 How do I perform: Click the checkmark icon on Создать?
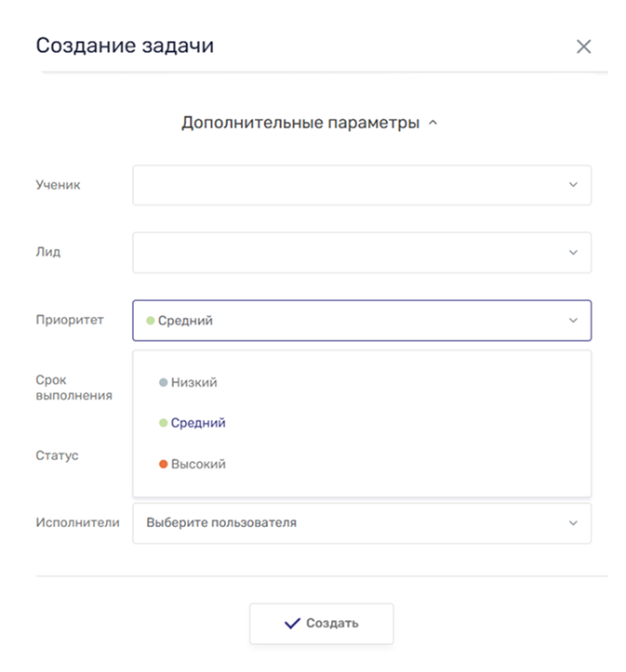pyautogui.click(x=292, y=624)
